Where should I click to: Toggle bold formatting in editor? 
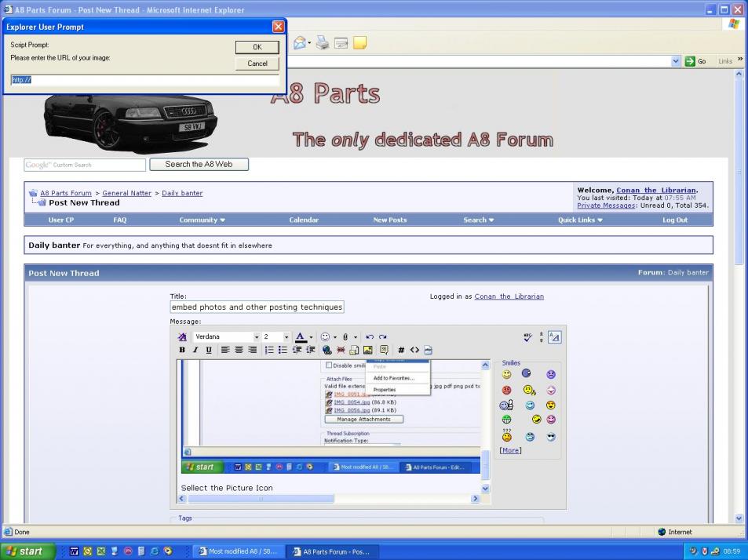click(182, 350)
